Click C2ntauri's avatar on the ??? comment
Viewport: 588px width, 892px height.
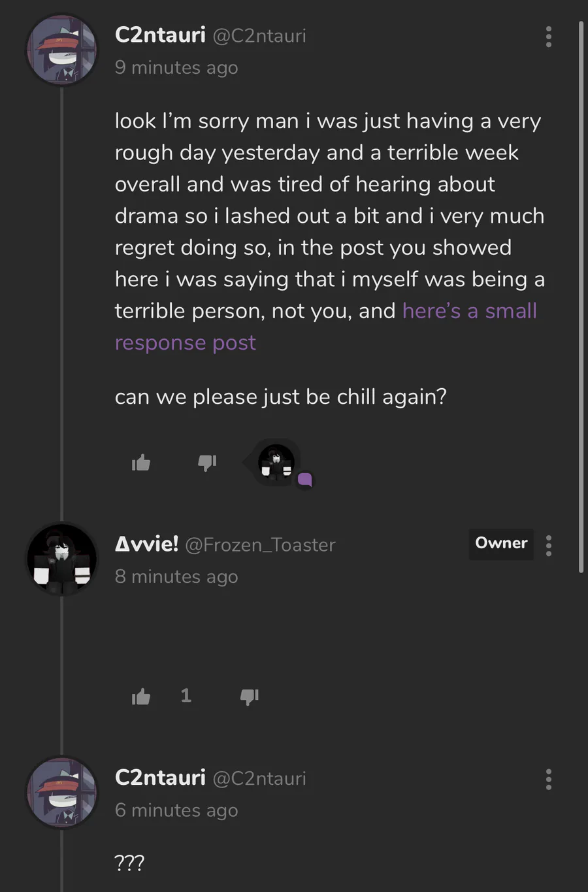tap(62, 793)
